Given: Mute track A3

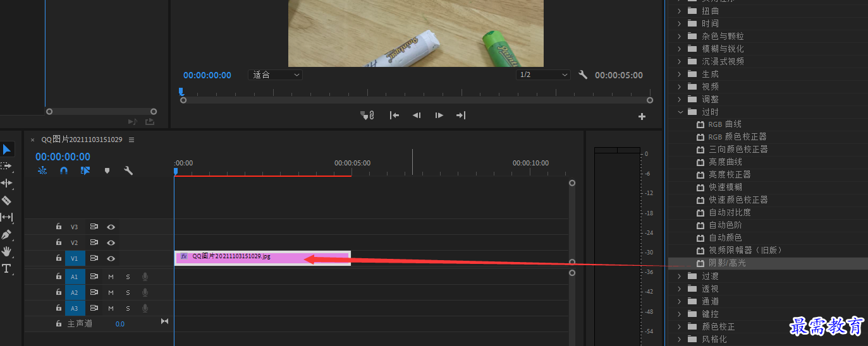Looking at the screenshot, I should pyautogui.click(x=111, y=309).
